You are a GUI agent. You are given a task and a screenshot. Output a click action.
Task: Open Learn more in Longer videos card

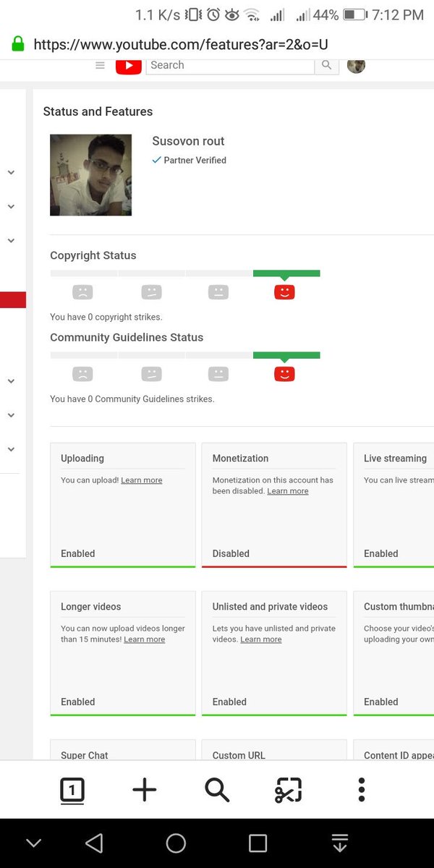(x=145, y=639)
